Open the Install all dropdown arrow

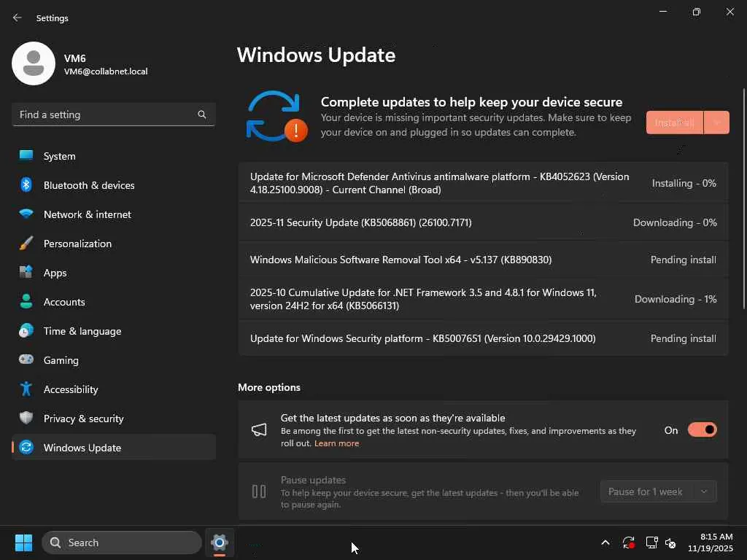[x=716, y=122]
